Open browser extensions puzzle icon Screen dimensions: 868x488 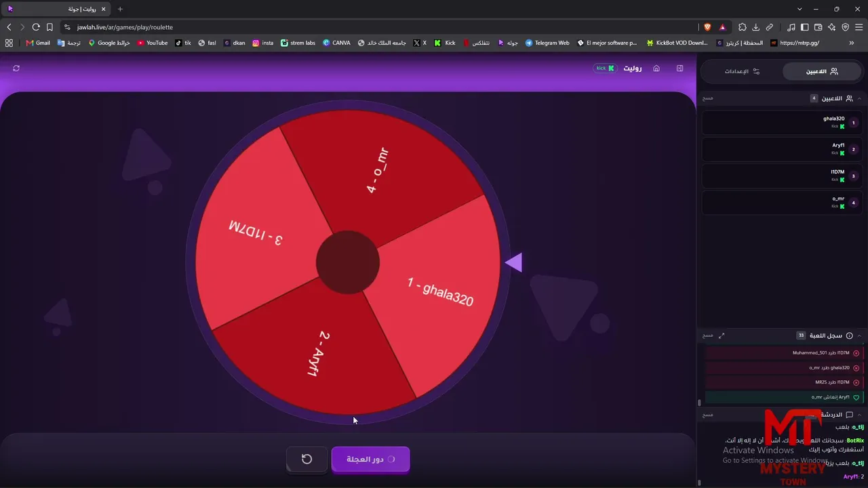742,27
